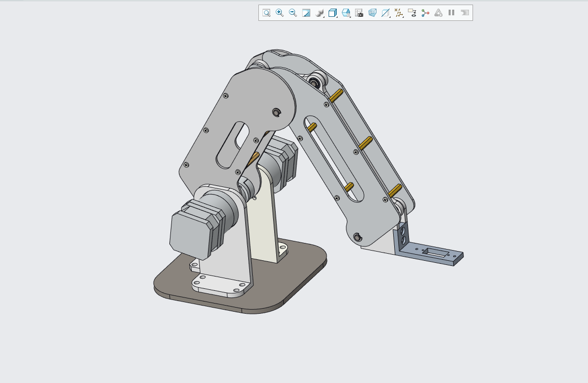This screenshot has height=383, width=588.
Task: Open the Saved Orientations cube dropdown
Action: pyautogui.click(x=333, y=13)
